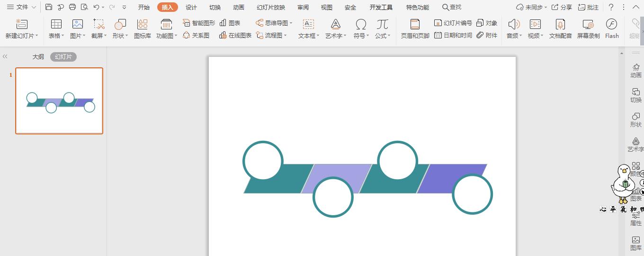Screen dimensions: 644x256
Task: Open 页眉和页脚 header and footer
Action: (415, 29)
